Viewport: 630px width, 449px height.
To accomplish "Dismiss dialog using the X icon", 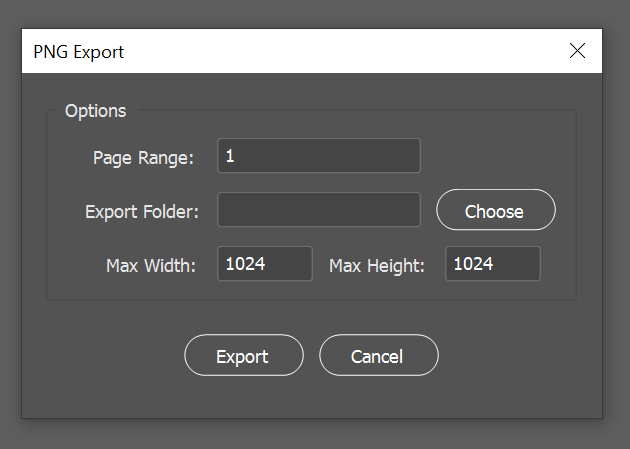I will pos(577,51).
